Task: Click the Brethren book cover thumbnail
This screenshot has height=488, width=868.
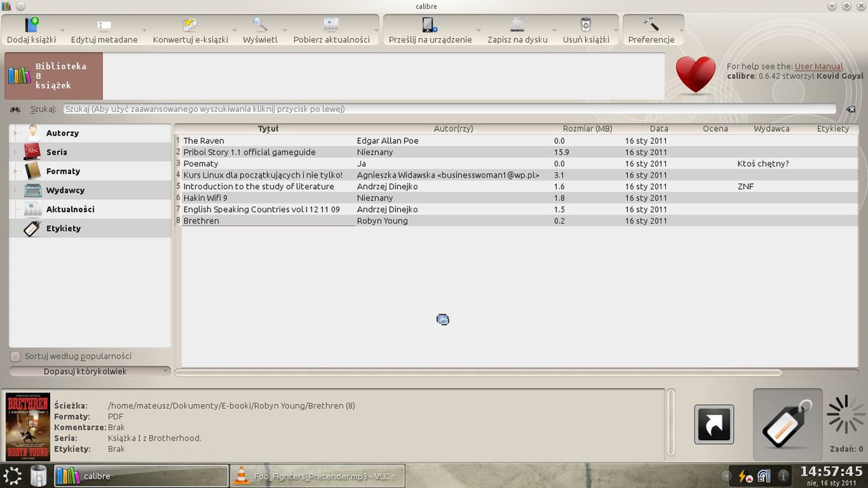Action: 28,427
